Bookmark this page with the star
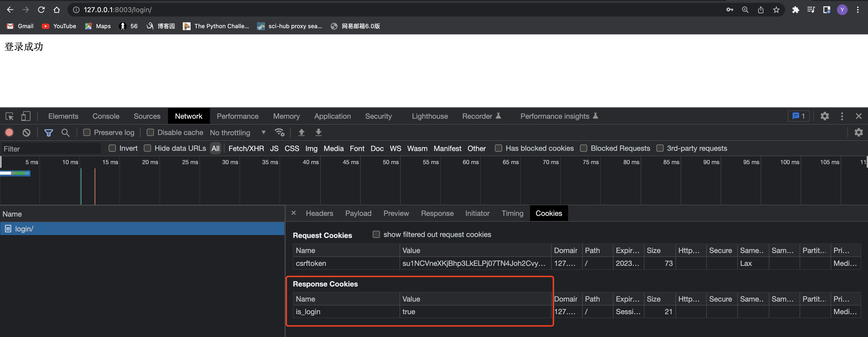 coord(776,10)
